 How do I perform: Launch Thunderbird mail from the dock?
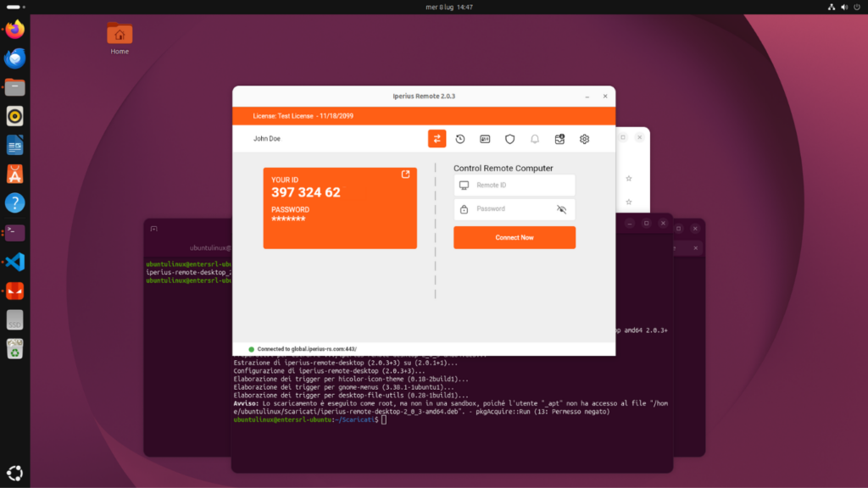15,58
